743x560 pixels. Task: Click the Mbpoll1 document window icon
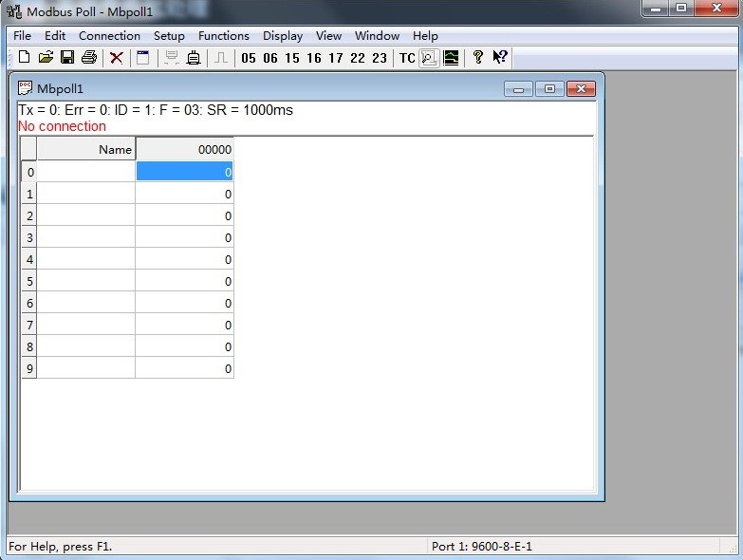(25, 88)
